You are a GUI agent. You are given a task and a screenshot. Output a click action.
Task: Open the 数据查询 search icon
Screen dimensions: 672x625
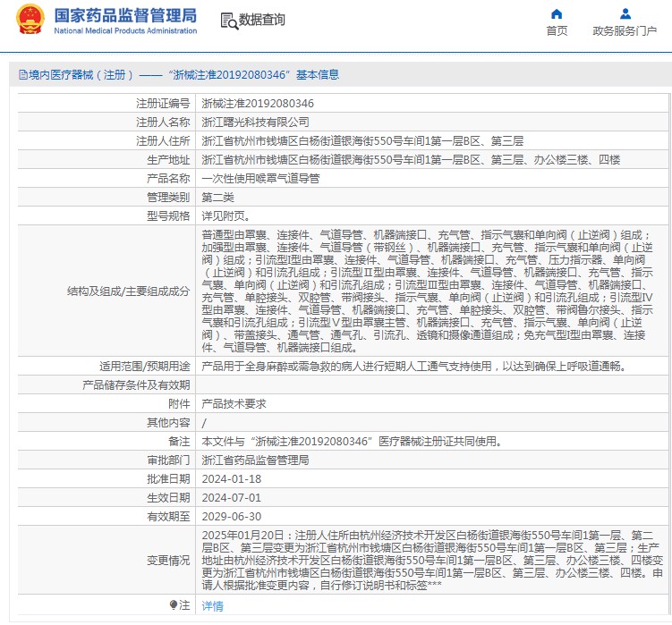[x=229, y=21]
